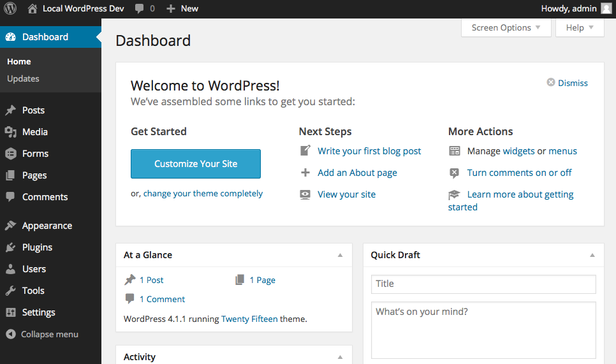The height and width of the screenshot is (364, 616).
Task: Open the Pages menu label
Action: click(x=34, y=175)
